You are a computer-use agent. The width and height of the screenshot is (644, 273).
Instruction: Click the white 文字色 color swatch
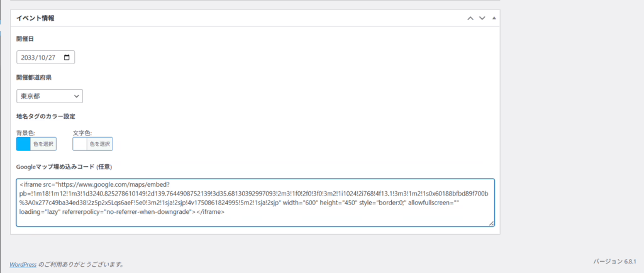[x=80, y=144]
